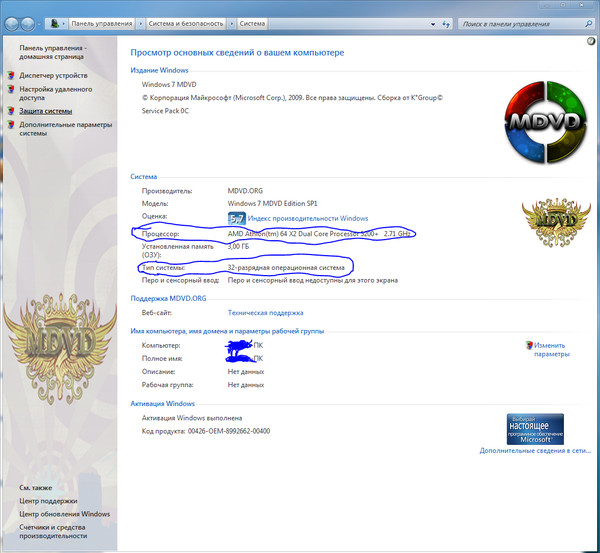Click the Forward navigation arrow button
Image resolution: width=600 pixels, height=553 pixels.
28,24
